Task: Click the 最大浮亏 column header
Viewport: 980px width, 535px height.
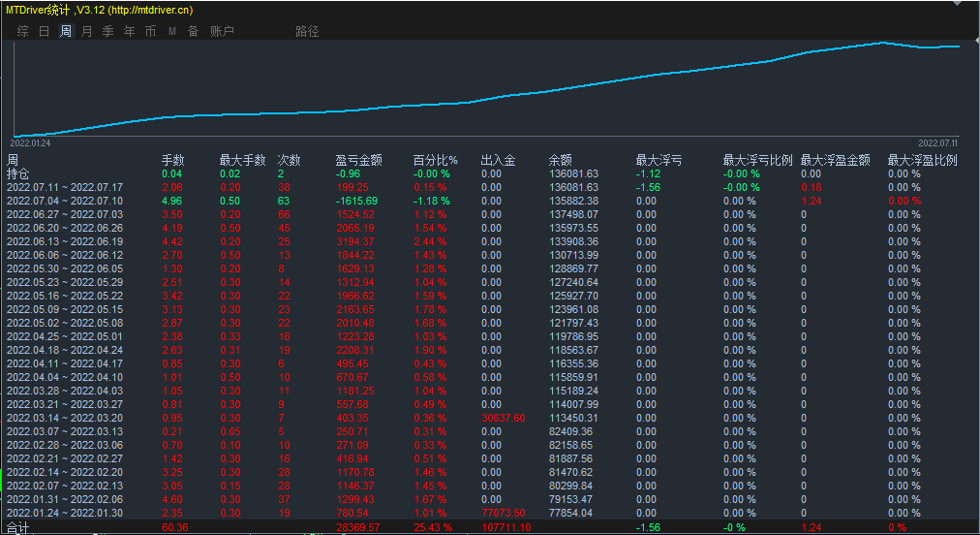Action: [658, 160]
